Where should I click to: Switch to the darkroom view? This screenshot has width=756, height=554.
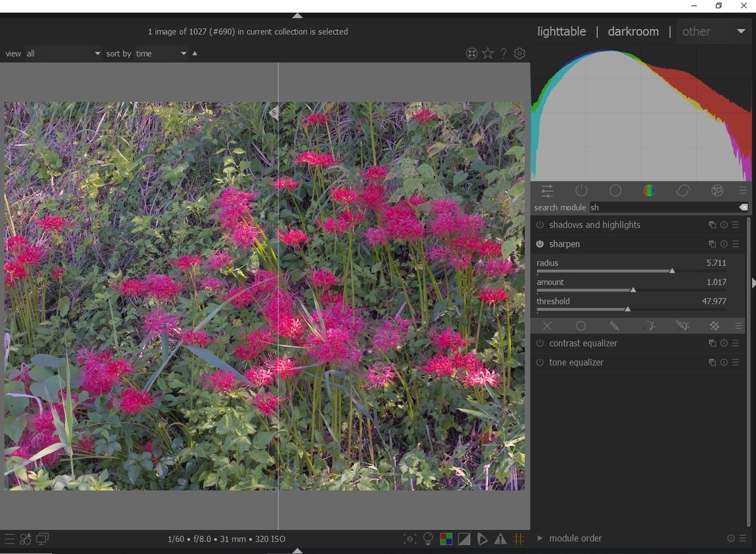[x=633, y=32]
